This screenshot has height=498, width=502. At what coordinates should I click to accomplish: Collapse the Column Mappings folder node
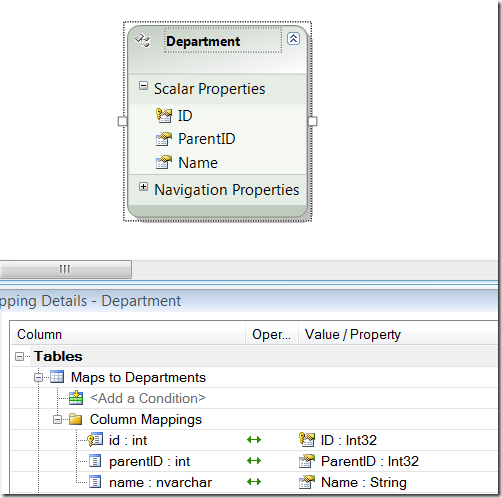tap(57, 420)
